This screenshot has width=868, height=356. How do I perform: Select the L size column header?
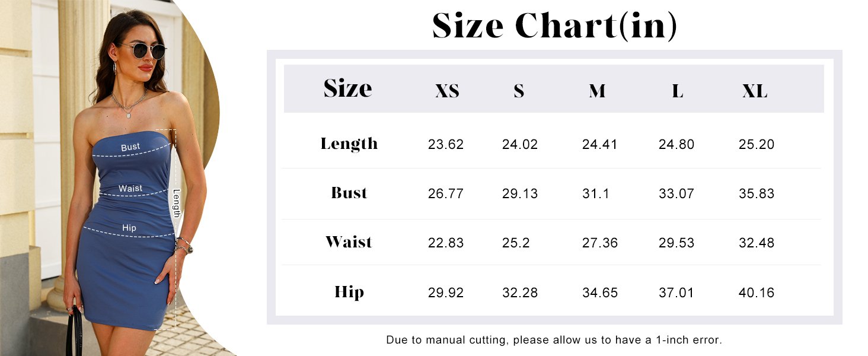click(677, 91)
